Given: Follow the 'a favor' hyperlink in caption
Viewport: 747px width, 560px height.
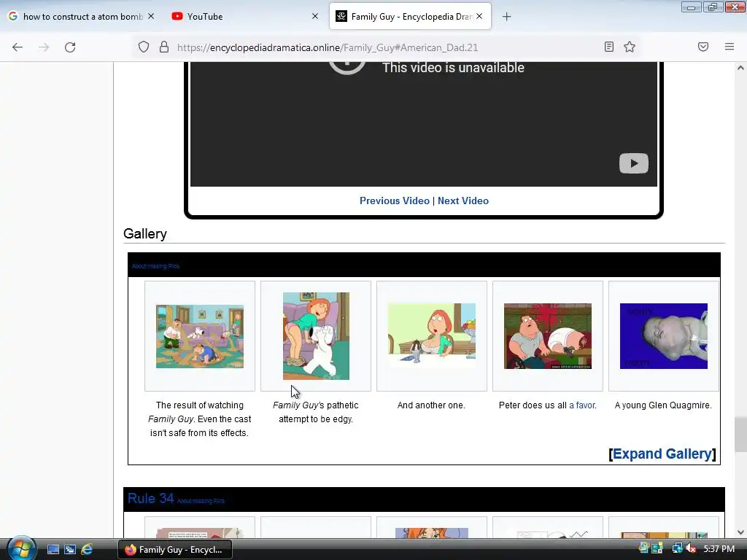Looking at the screenshot, I should tap(582, 405).
